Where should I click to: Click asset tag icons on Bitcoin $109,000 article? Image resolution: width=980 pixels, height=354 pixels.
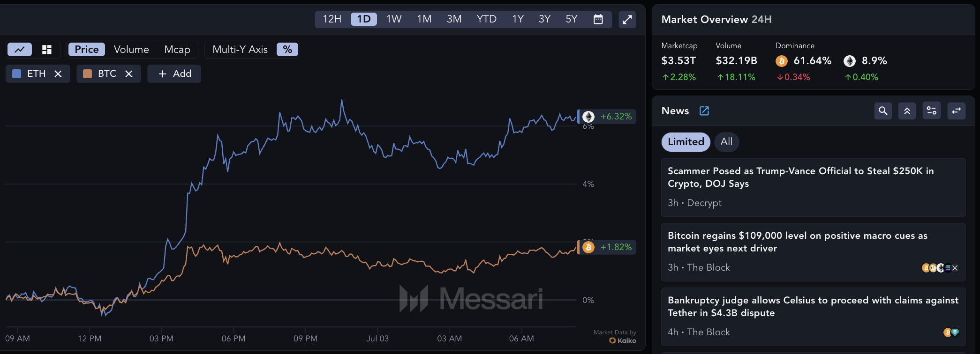coord(940,268)
